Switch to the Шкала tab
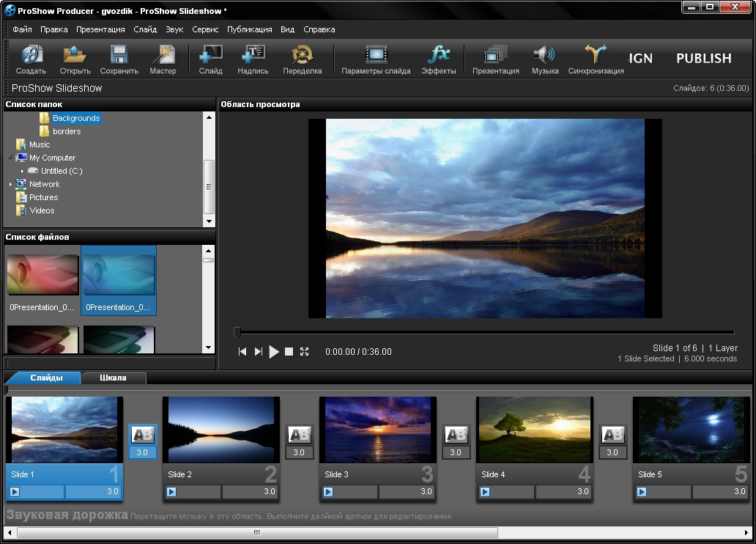756x544 pixels. [x=113, y=378]
